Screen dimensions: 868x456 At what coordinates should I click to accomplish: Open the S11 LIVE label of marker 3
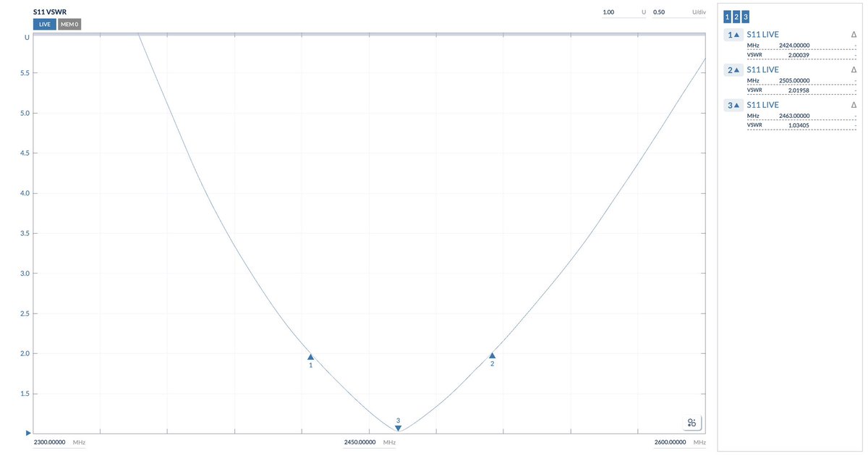[762, 106]
